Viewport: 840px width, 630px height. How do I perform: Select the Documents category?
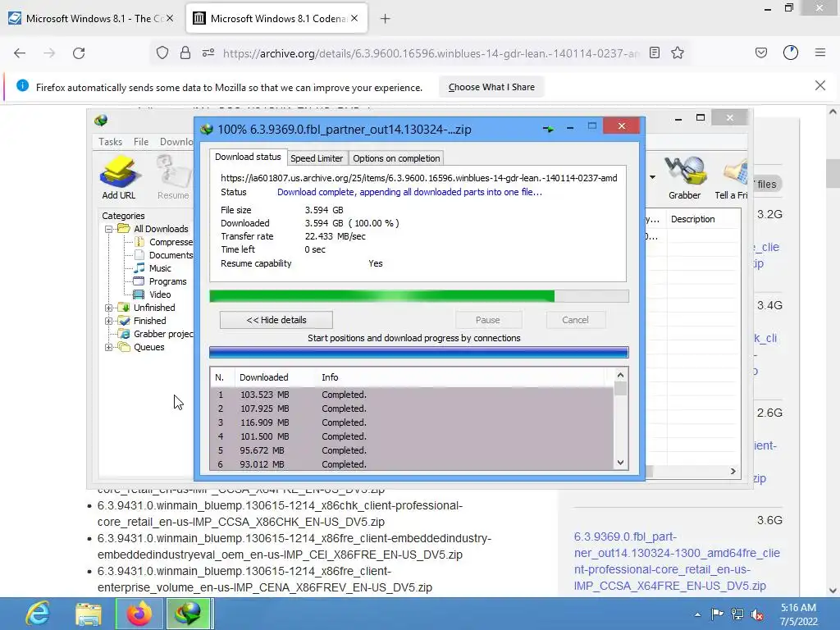coord(163,255)
